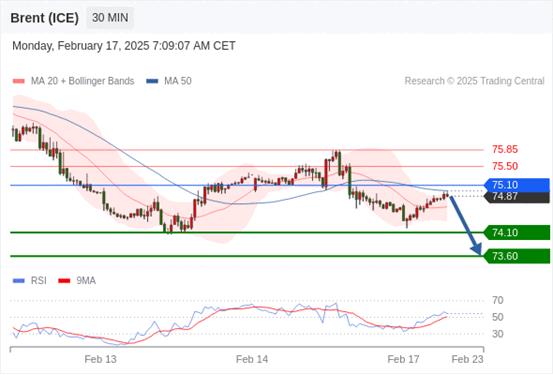
Task: Click the MA 20 + Bollinger Bands legend swatch
Action: (18, 81)
